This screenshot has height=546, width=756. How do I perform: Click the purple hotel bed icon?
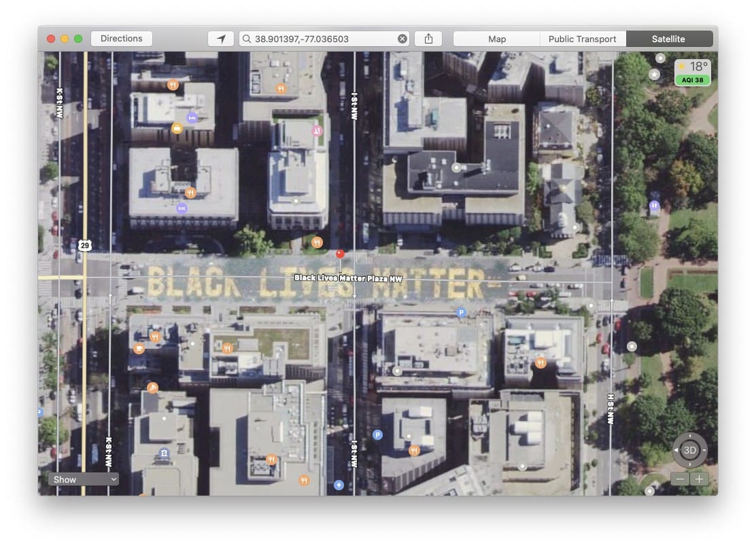coord(192,118)
